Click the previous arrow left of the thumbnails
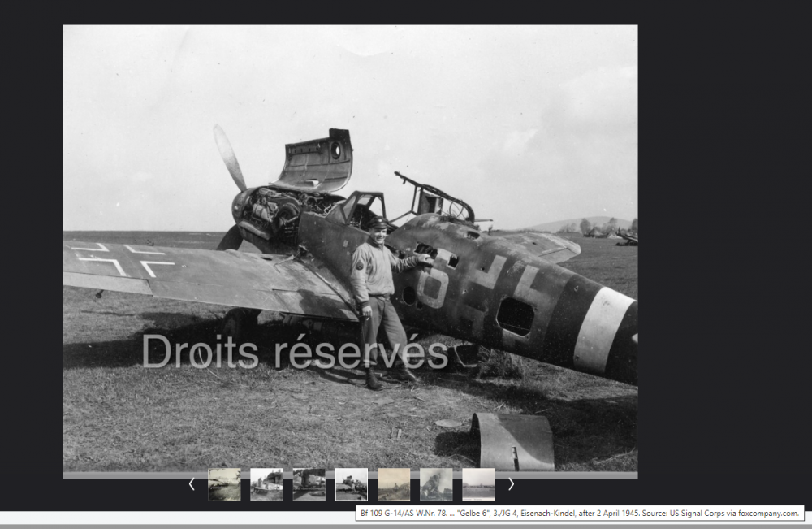 coord(192,484)
